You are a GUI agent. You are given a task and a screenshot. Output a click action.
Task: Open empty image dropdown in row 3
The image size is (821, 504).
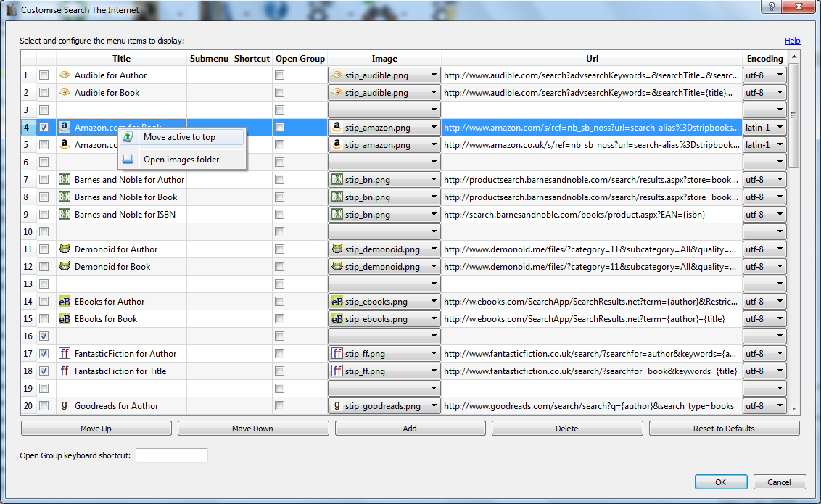point(384,110)
